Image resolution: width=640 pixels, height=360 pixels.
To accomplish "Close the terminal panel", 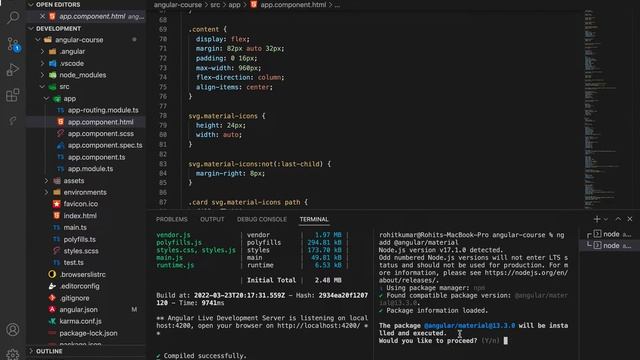I will (x=630, y=219).
